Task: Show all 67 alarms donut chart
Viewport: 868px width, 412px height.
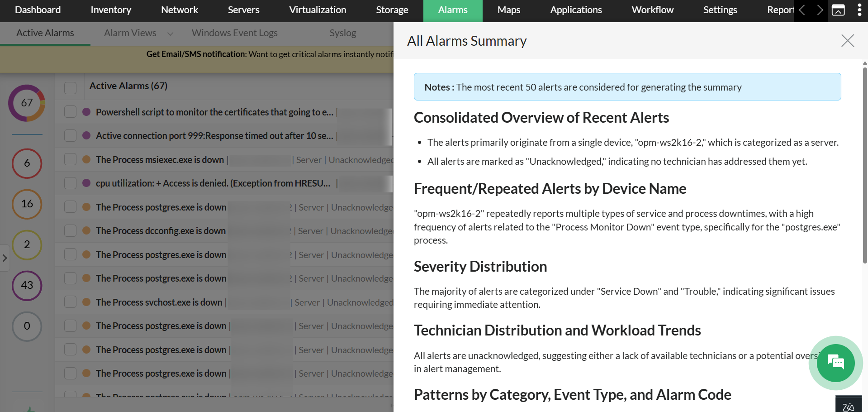Action: tap(27, 103)
